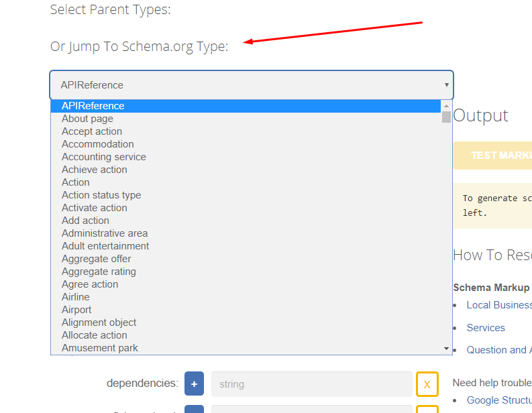Click the TEST MARKUP button
Viewport: 532px width, 413px height.
click(492, 156)
